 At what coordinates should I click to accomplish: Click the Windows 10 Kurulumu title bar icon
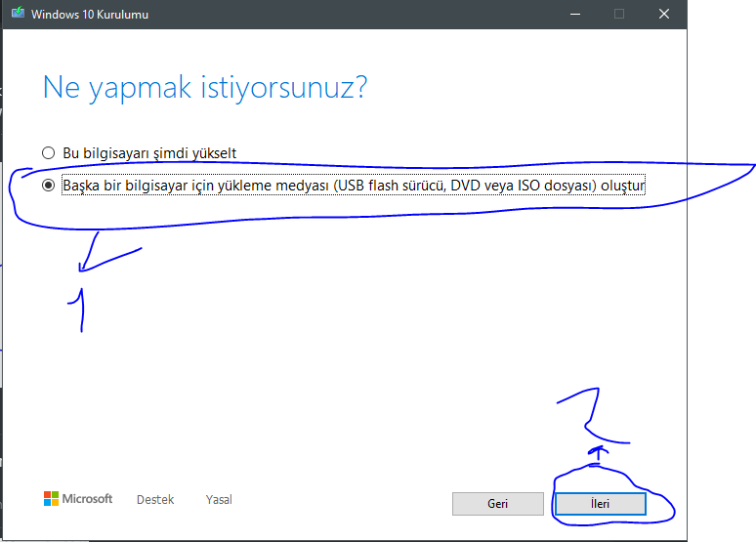[x=18, y=13]
